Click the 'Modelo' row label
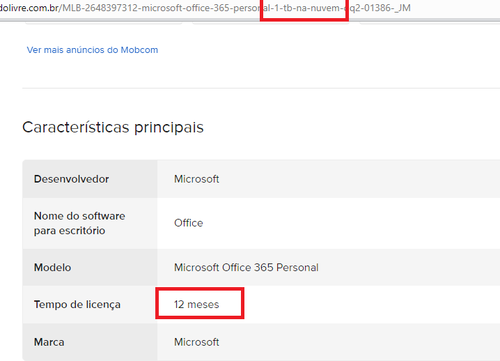This screenshot has height=361, width=500. (53, 267)
